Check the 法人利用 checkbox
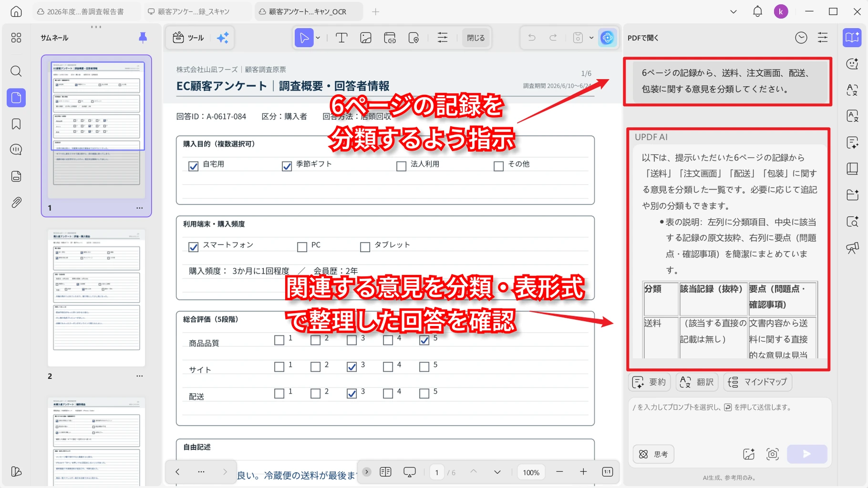 coord(401,166)
